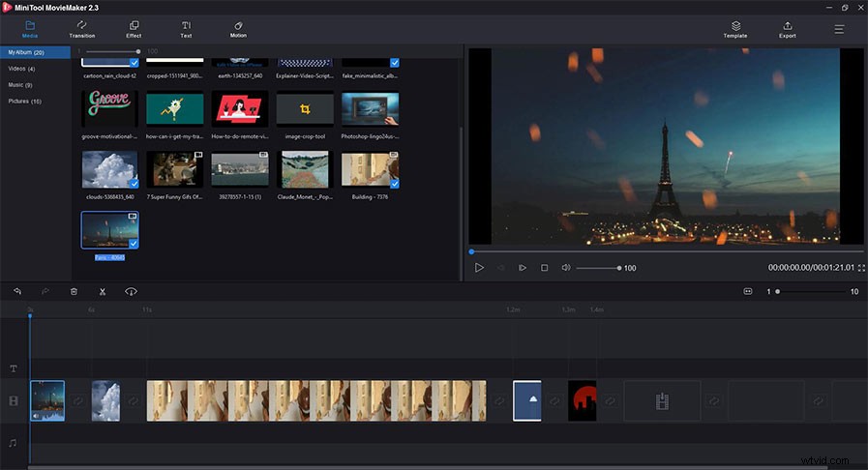Viewport: 868px width, 470px height.
Task: Delete selected clip with trash icon
Action: [x=74, y=291]
